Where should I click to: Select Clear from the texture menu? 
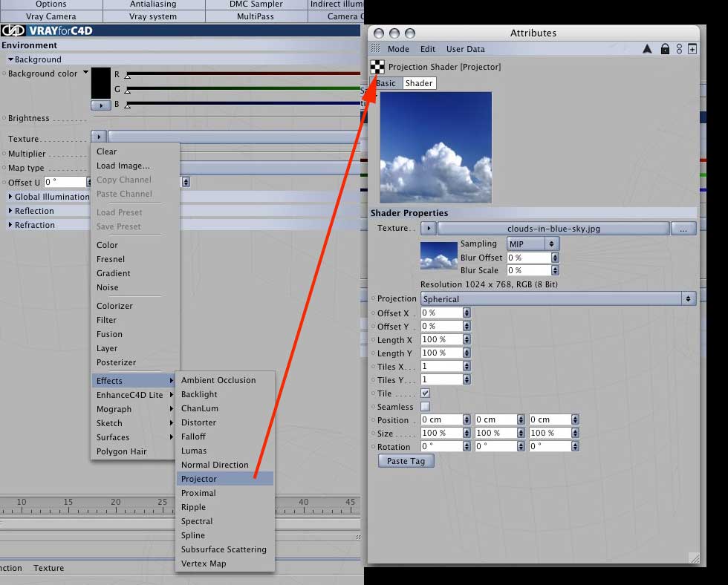106,151
